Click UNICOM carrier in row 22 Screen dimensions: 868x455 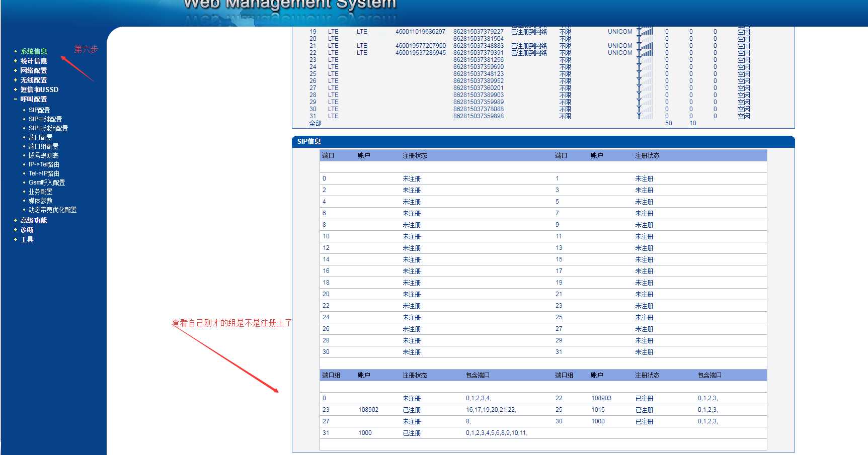click(x=620, y=53)
